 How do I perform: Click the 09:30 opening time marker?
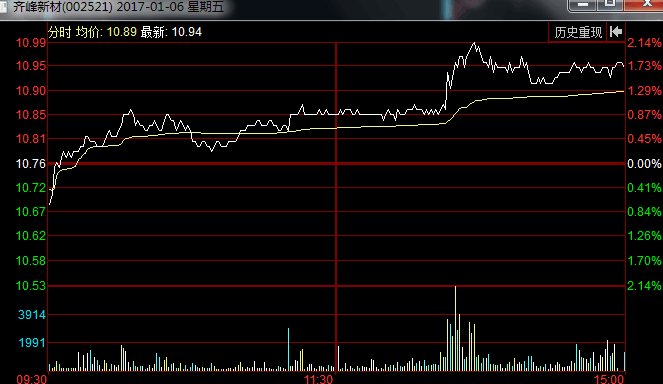tap(32, 379)
